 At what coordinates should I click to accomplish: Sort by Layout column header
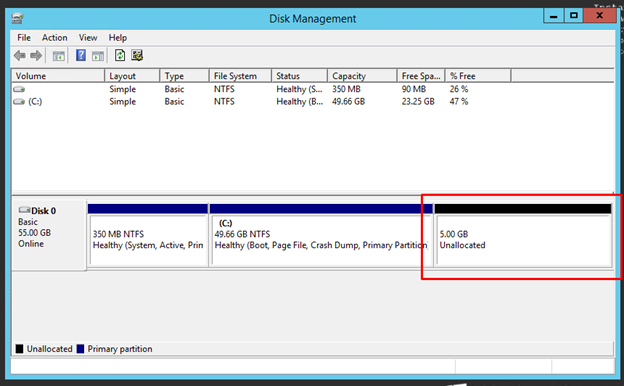point(132,76)
